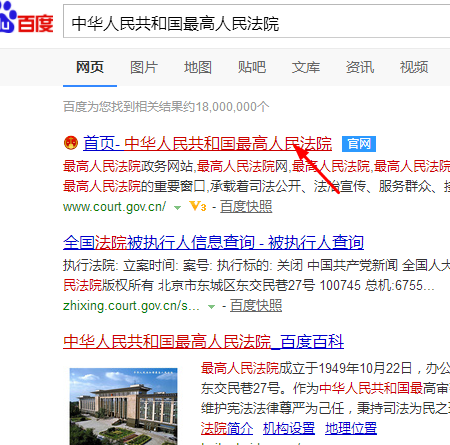Open the 贴吧 tab
The width and height of the screenshot is (450, 445).
[252, 67]
